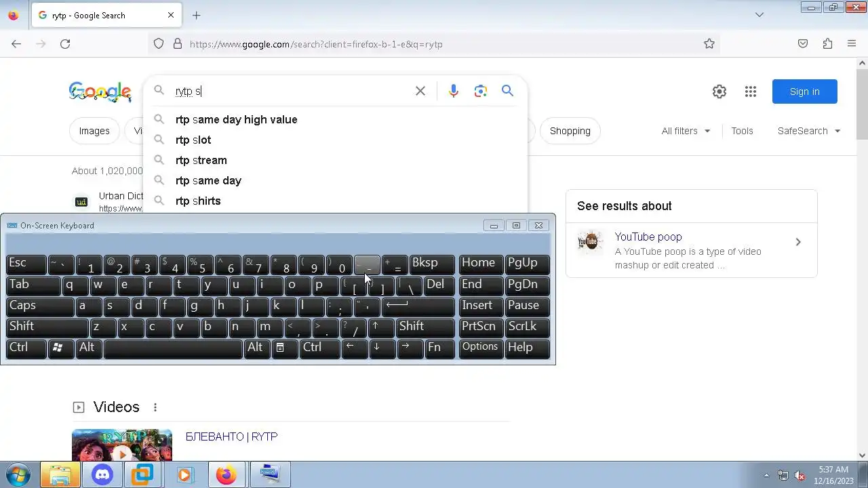Click the Help key on keyboard

527,348
